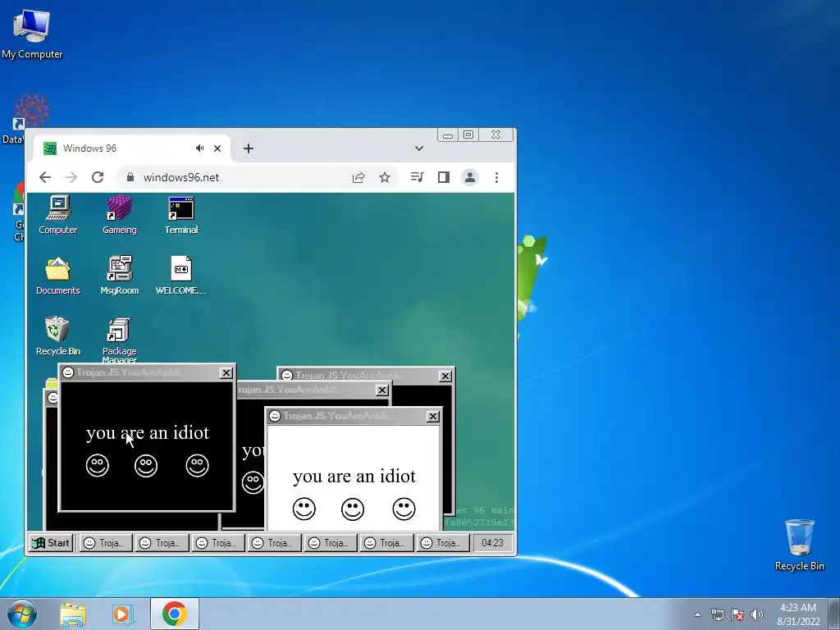
Task: Select the fifth Troja taskbar entry
Action: click(x=330, y=543)
